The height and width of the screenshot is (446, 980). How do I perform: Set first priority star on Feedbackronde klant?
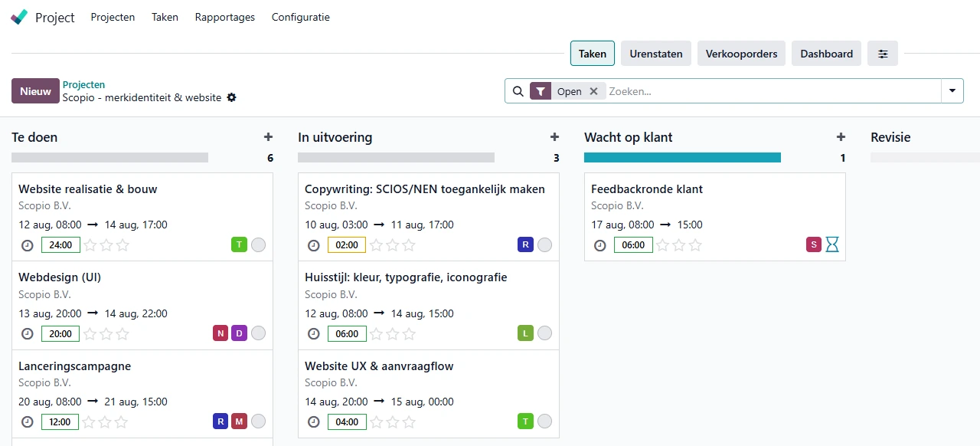coord(662,245)
